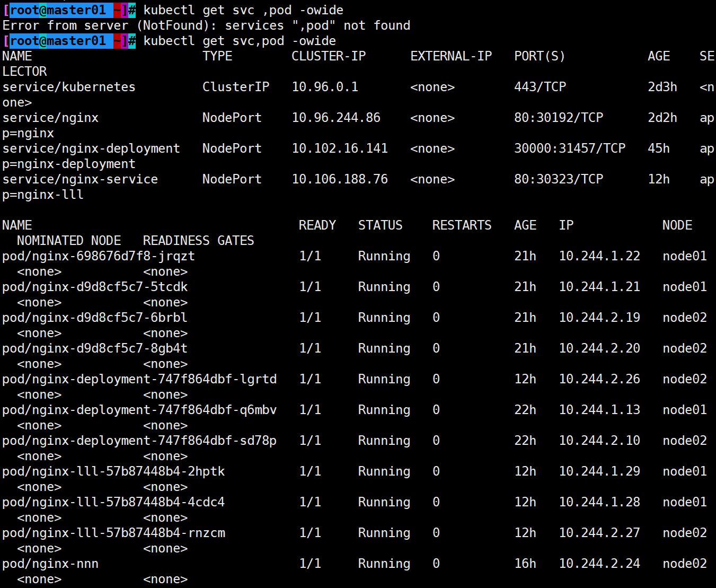
Task: Select pod/nginx-lll-57b87448b4-2hptk
Action: click(113, 471)
